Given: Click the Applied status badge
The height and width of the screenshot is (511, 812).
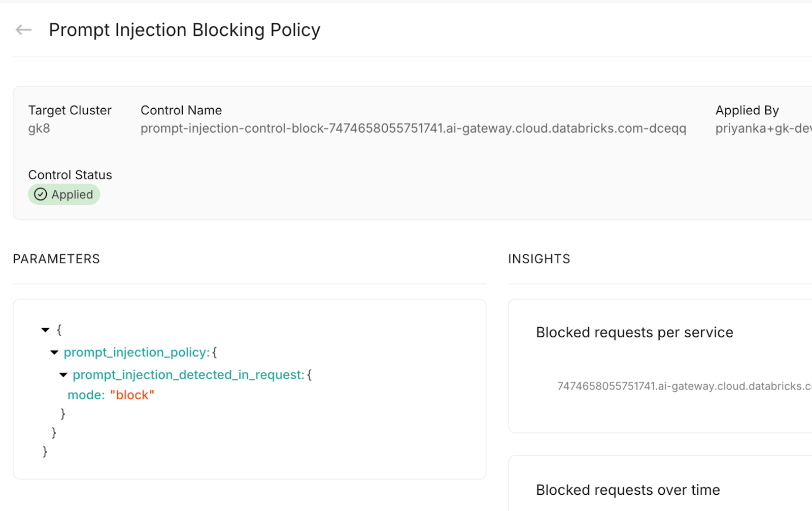Looking at the screenshot, I should (x=64, y=195).
